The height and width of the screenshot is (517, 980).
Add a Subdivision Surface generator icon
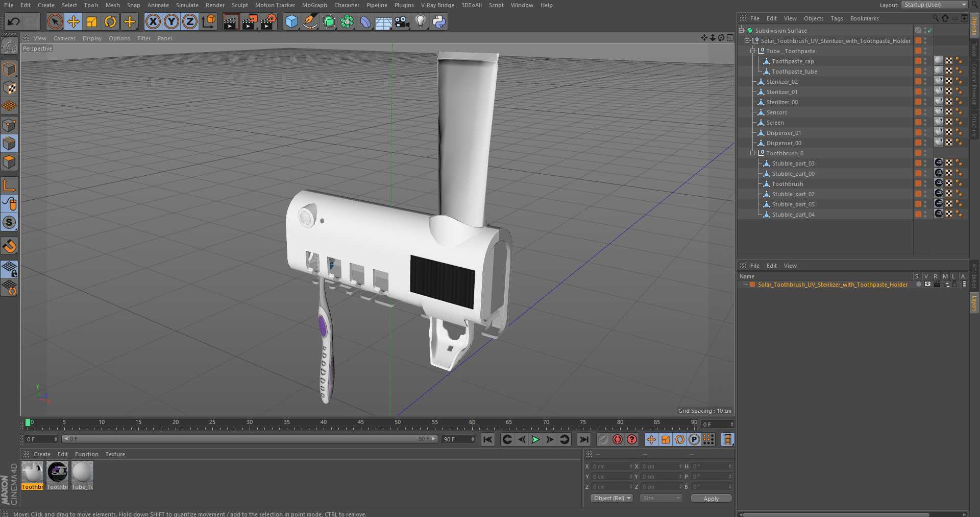click(329, 21)
